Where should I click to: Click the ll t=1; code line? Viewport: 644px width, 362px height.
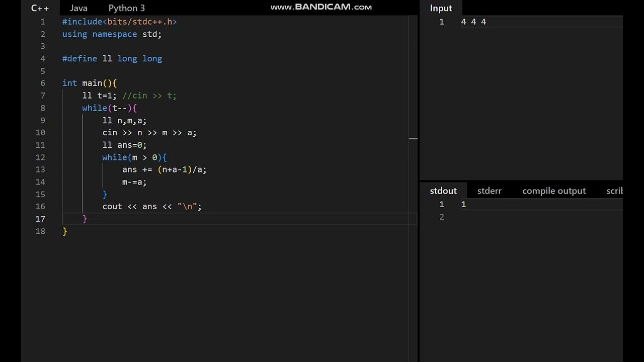99,96
